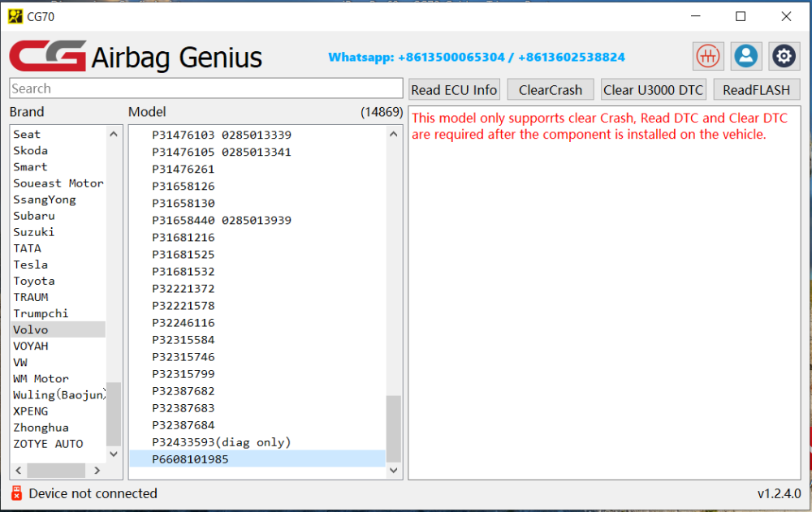The height and width of the screenshot is (512, 812).
Task: Brand list scroll up arrow
Action: (114, 134)
